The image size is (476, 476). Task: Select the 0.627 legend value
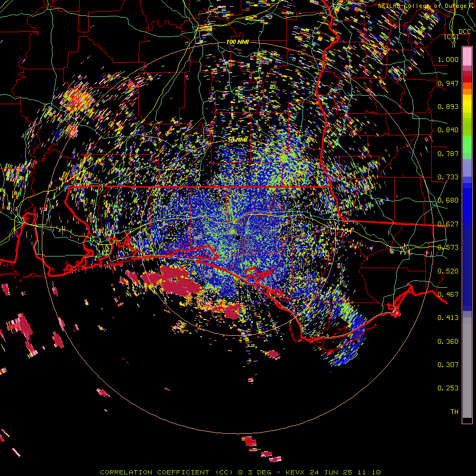click(448, 224)
